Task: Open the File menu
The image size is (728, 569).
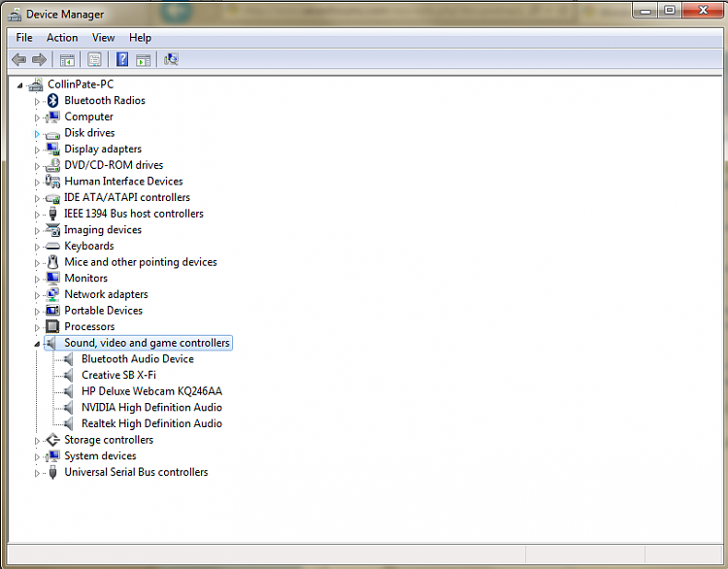Action: 24,38
